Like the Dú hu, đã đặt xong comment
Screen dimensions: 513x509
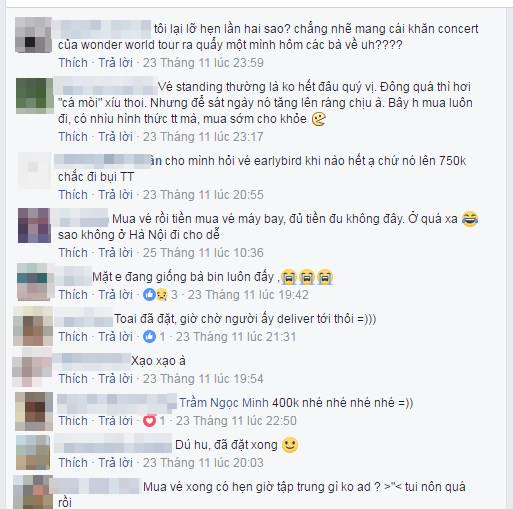point(73,463)
